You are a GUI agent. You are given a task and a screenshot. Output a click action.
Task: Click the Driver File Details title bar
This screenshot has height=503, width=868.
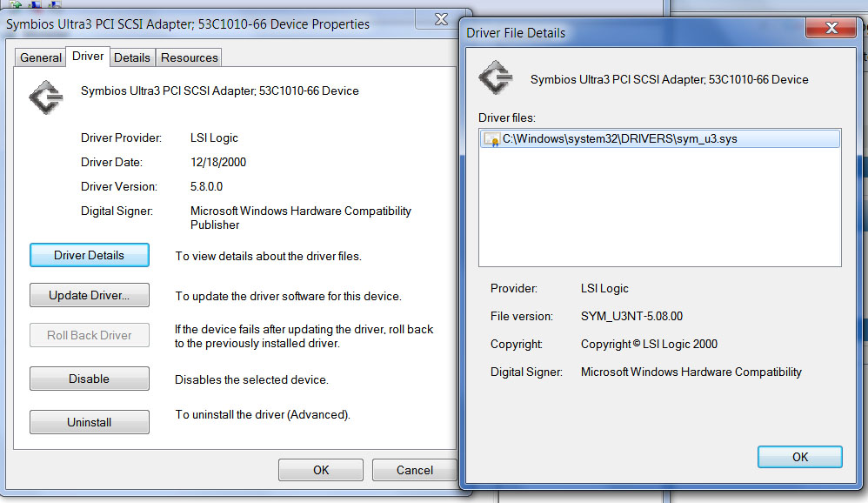point(634,33)
